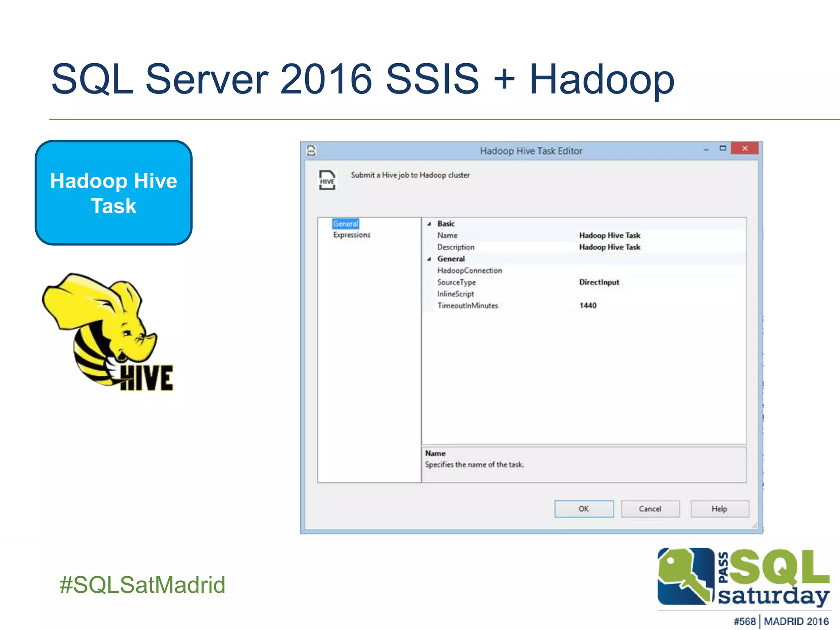This screenshot has width=840, height=630.
Task: Click OK to confirm the task settings
Action: (x=584, y=509)
